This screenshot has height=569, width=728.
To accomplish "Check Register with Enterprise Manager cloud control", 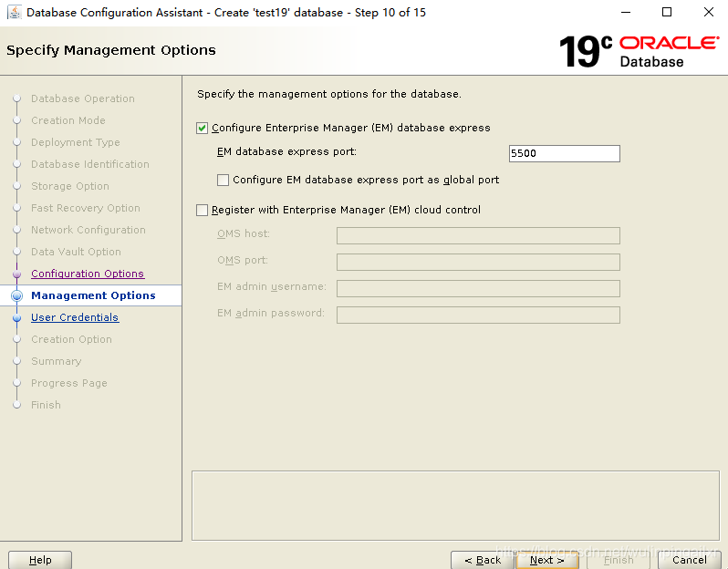I will 202,211.
